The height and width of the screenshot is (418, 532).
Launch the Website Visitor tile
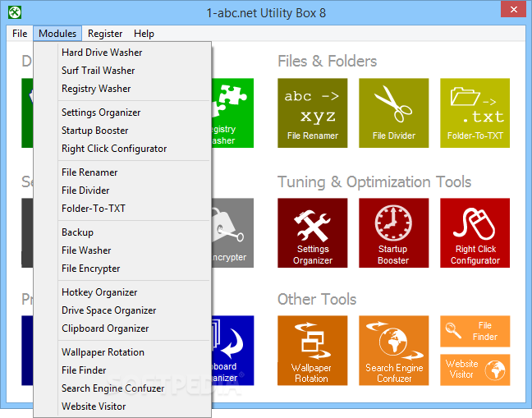(475, 370)
